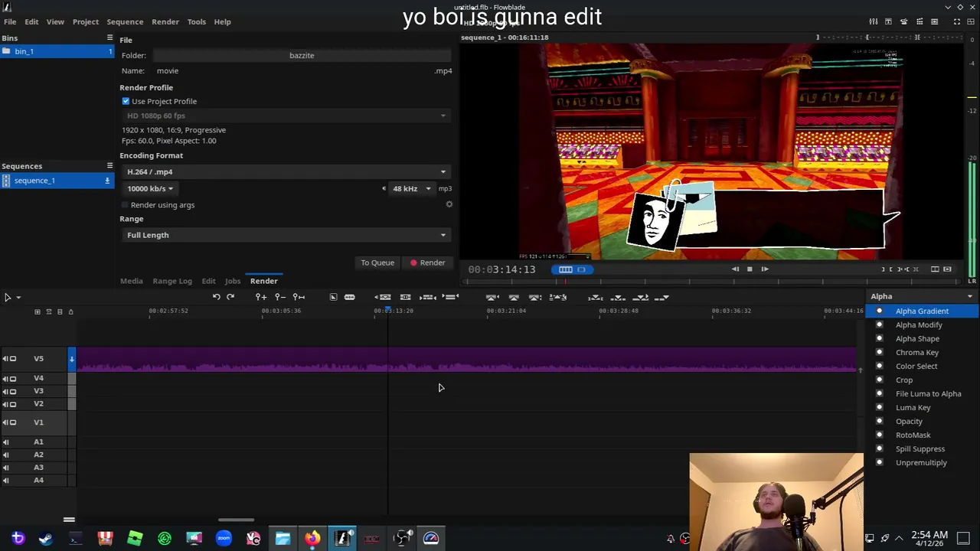Switch to the Edit tab

pos(209,282)
